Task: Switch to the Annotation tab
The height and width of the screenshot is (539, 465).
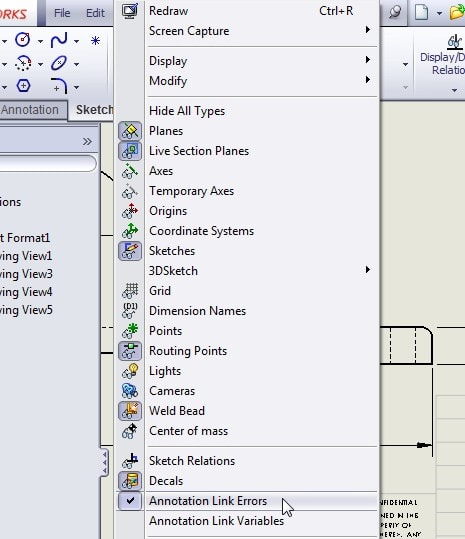Action: pos(30,110)
